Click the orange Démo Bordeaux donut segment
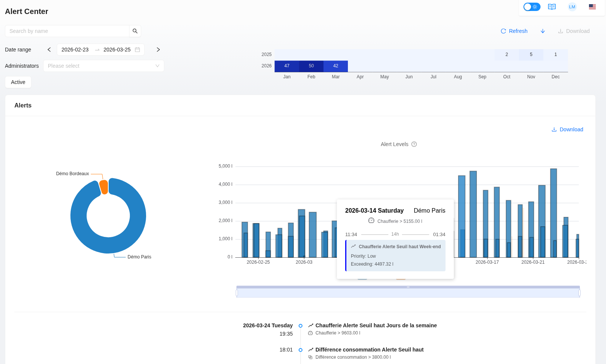This screenshot has width=606, height=364. tap(104, 187)
